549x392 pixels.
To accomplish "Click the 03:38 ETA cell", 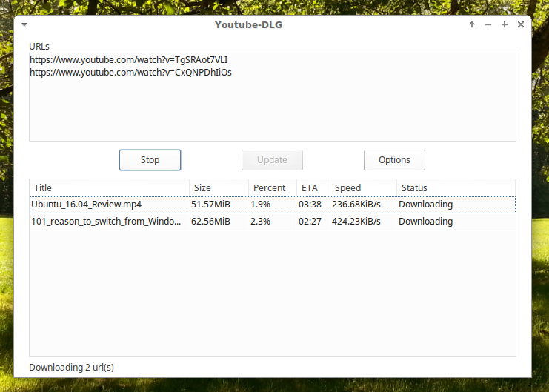I will coord(310,205).
